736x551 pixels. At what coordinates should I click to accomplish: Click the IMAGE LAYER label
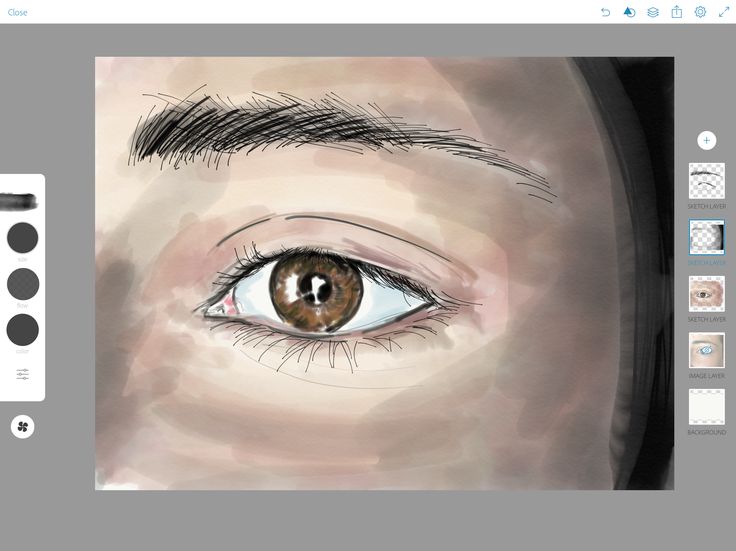[x=706, y=376]
